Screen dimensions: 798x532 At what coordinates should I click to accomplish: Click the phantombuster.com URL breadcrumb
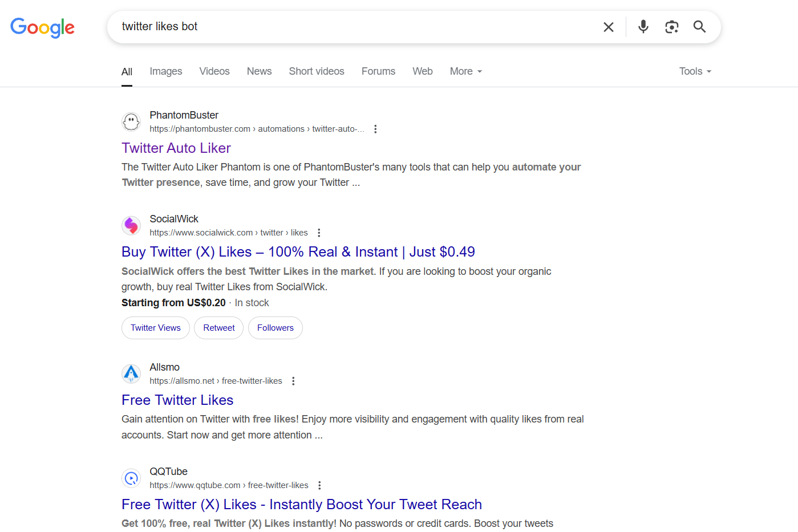(257, 129)
